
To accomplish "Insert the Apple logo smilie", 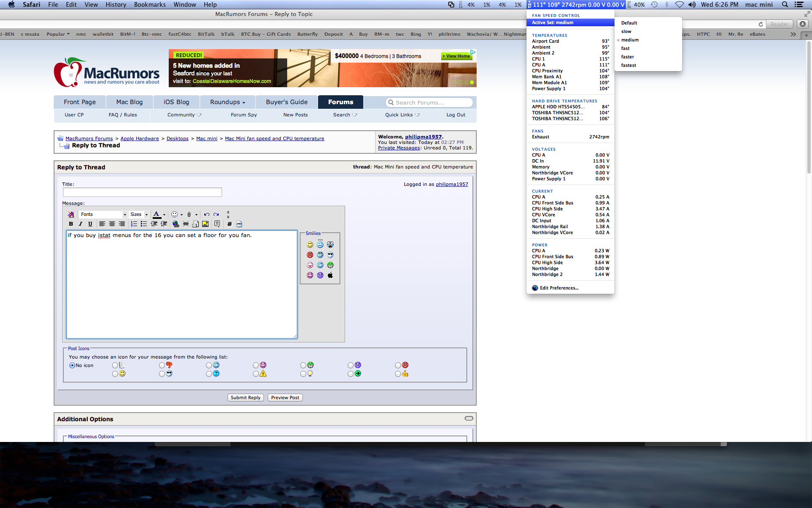I will [x=330, y=275].
